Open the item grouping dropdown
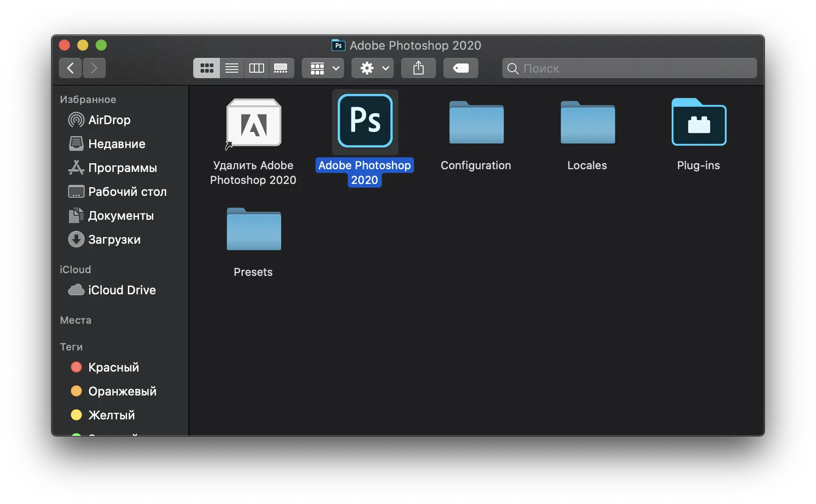This screenshot has width=816, height=504. 323,69
